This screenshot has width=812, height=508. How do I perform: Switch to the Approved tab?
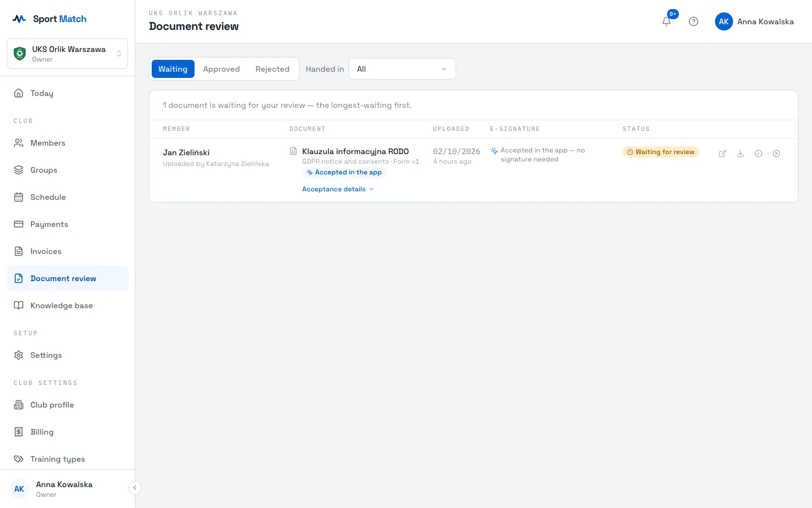(222, 69)
